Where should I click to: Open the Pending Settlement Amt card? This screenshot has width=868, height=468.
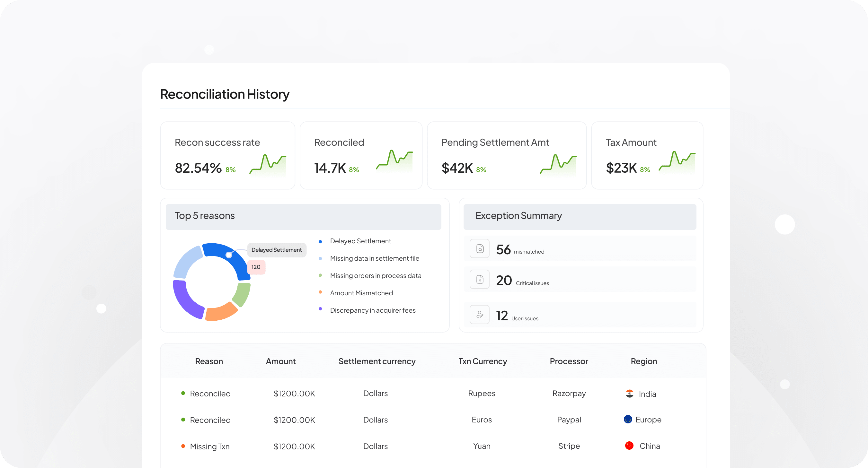click(x=507, y=156)
